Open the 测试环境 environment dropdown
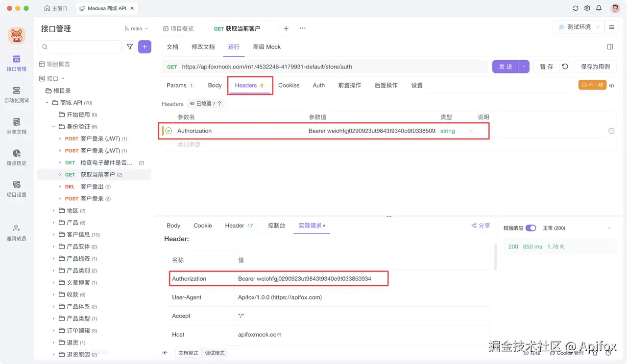The width and height of the screenshot is (627, 364). 578,27
